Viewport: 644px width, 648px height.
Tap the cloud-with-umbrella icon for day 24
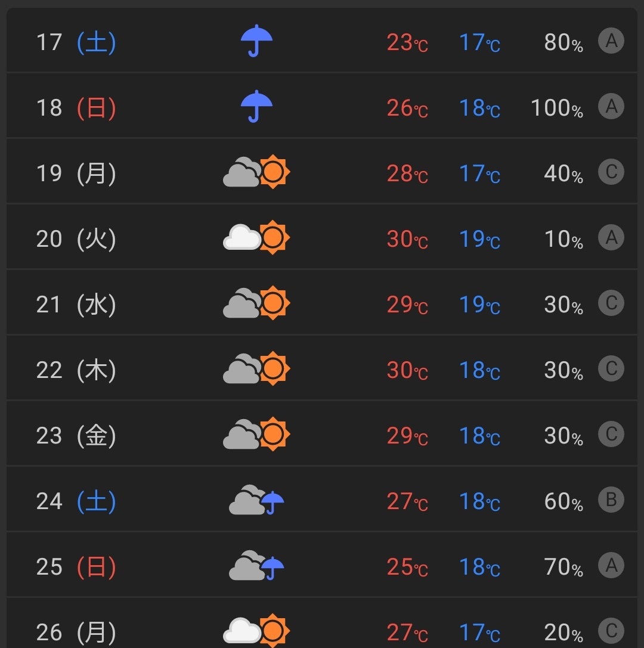tap(256, 500)
